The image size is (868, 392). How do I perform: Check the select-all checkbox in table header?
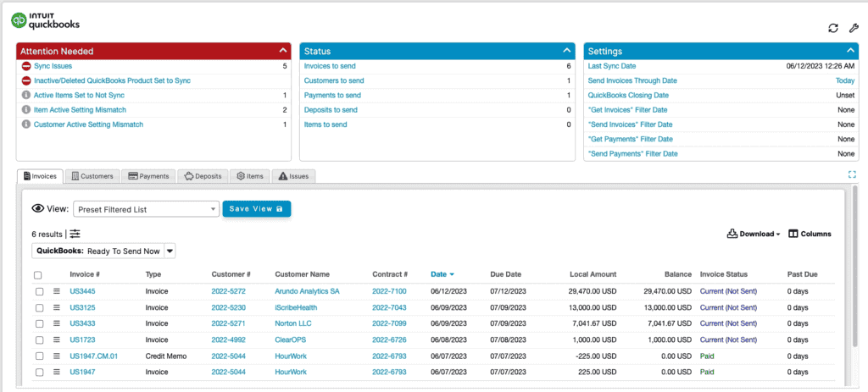tap(37, 275)
